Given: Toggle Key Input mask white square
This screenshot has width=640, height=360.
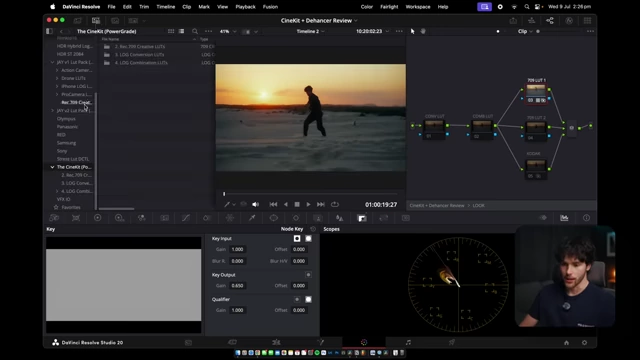Looking at the screenshot, I should coord(308,238).
